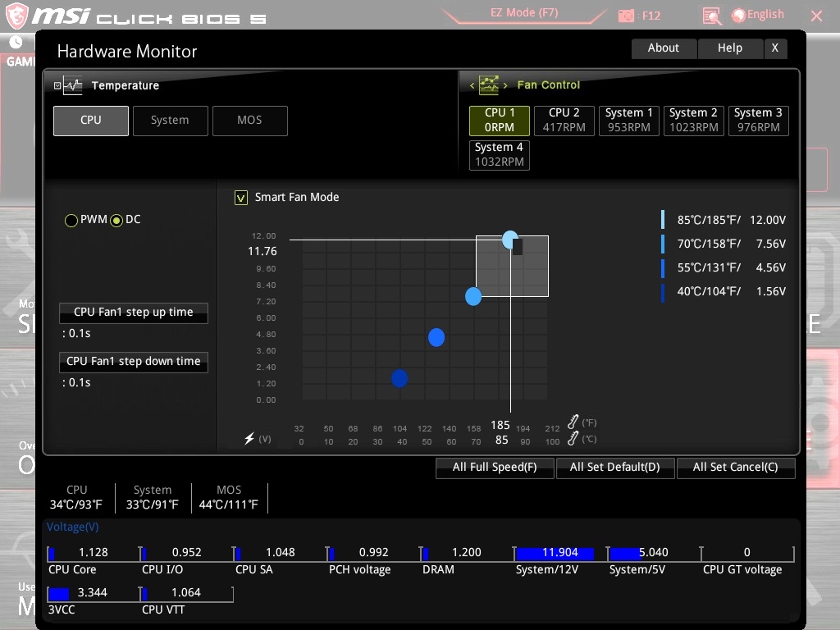Click the System/12V 11.904 voltage bar

pyautogui.click(x=561, y=553)
